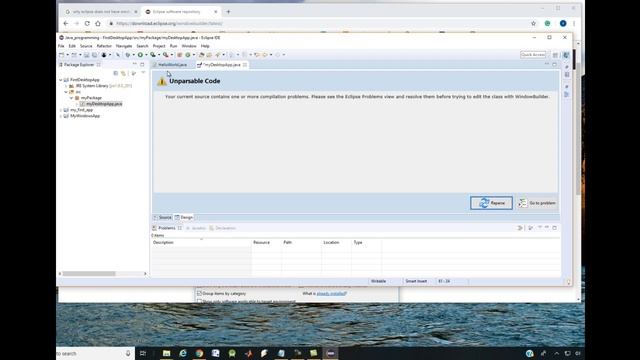This screenshot has width=640, height=360.
Task: Click the Debug bug icon in toolbar
Action: pos(128,55)
